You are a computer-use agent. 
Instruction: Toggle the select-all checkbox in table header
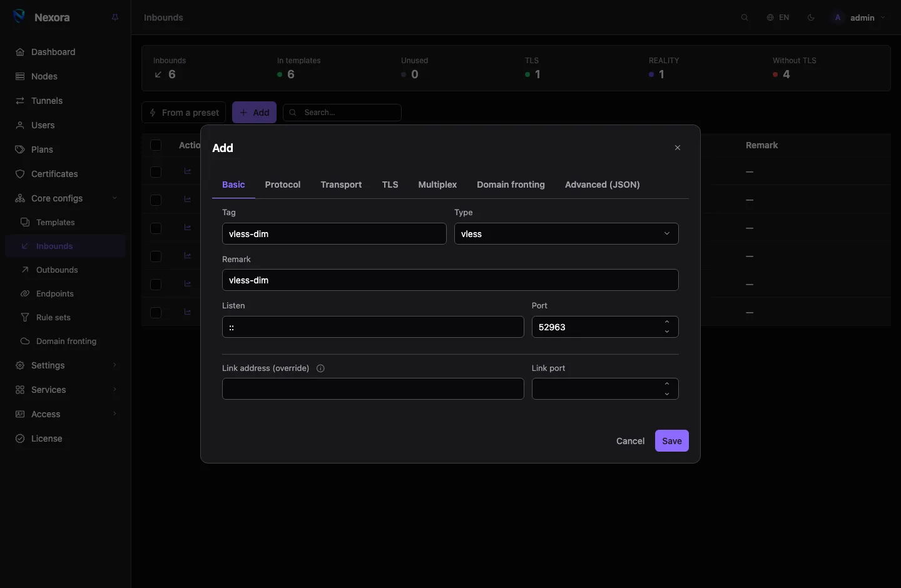pos(156,145)
